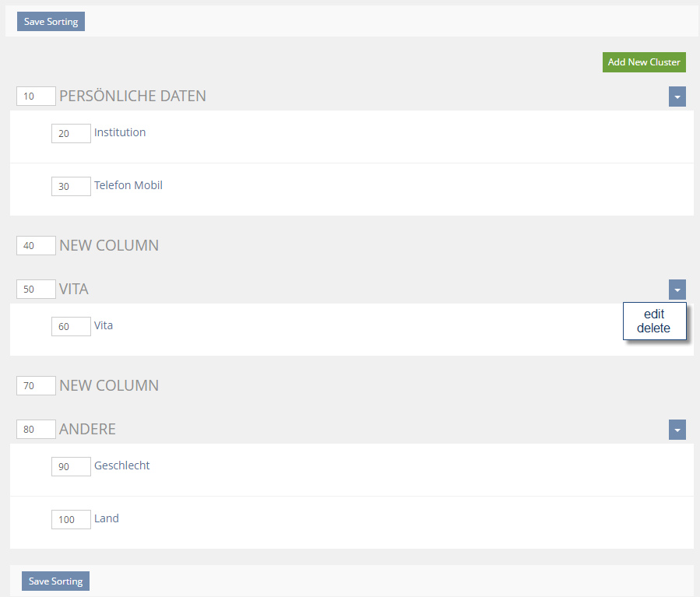Click the VITA cluster sort field 50

coord(36,290)
